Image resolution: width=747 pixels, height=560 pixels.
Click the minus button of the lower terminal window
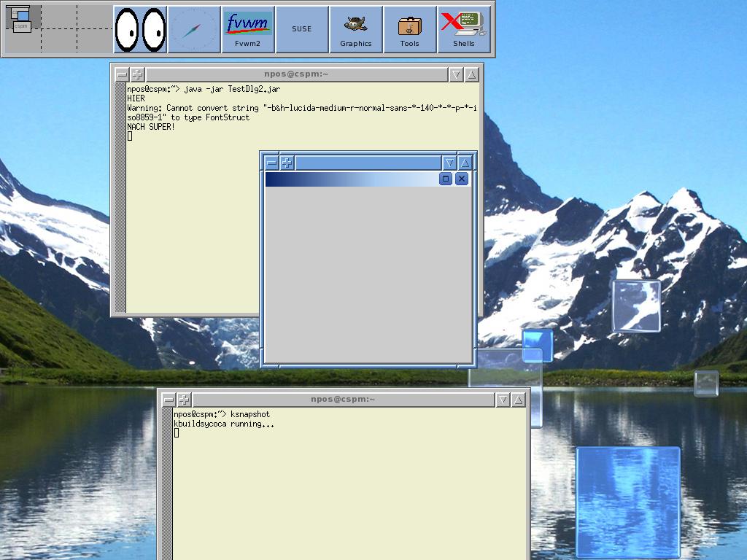(169, 400)
